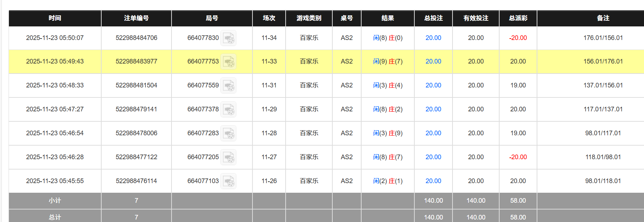
Task: Click the 有效投注 column header
Action: (x=476, y=18)
